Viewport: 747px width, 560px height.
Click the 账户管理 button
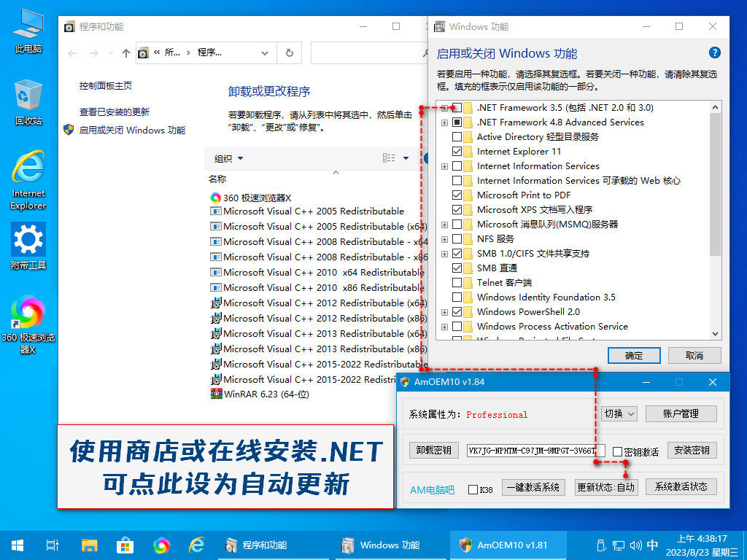[x=681, y=413]
